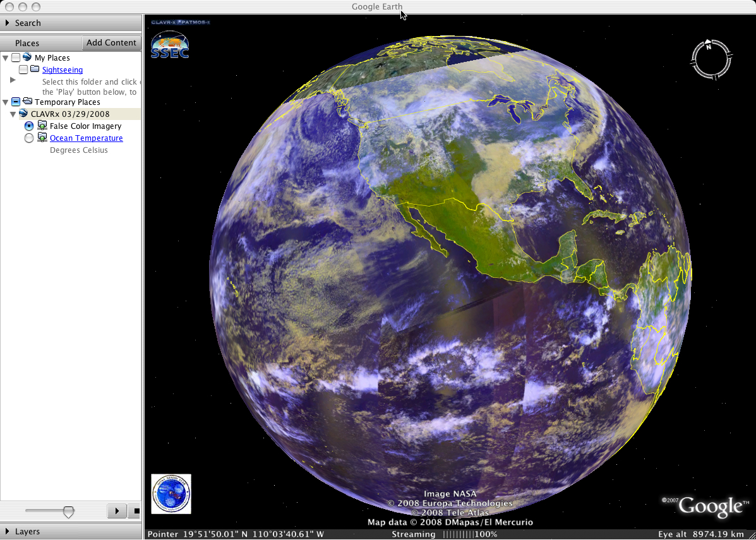This screenshot has height=540, width=756.
Task: Select the False Color Imagery label
Action: click(86, 126)
